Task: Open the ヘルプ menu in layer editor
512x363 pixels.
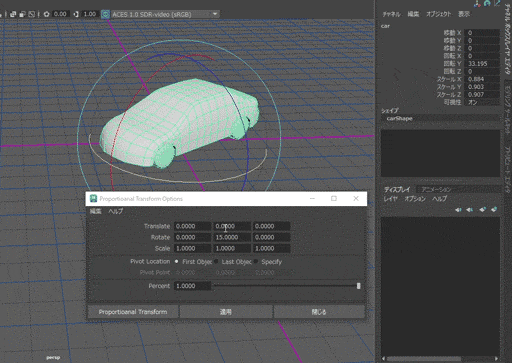Action: [x=439, y=199]
